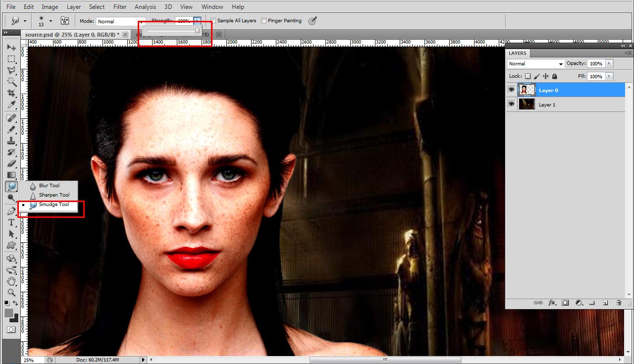Choose Blur Tool from flyout
Screen dimensions: 634x364
pos(49,186)
